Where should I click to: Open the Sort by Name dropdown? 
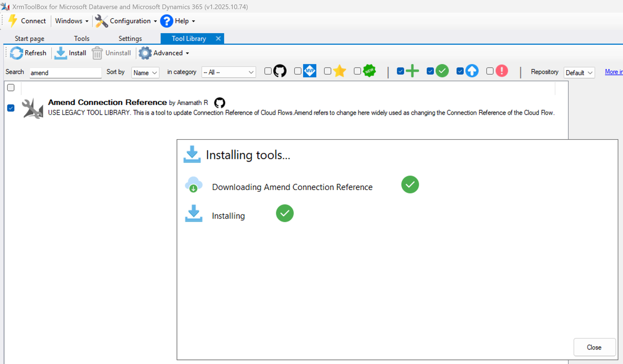click(x=145, y=73)
